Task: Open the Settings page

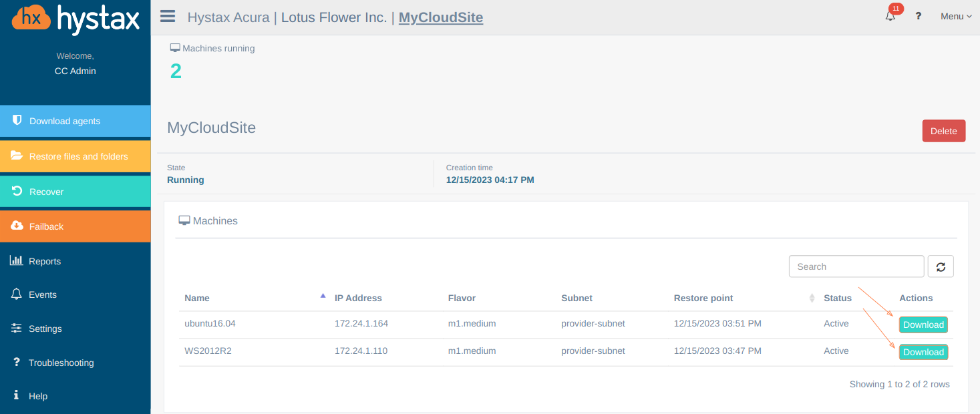Action: [45, 329]
